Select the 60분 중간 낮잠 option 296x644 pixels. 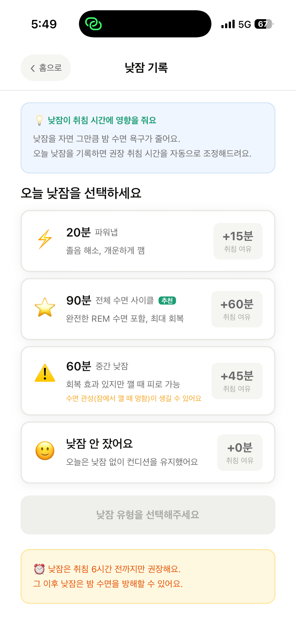pos(148,381)
